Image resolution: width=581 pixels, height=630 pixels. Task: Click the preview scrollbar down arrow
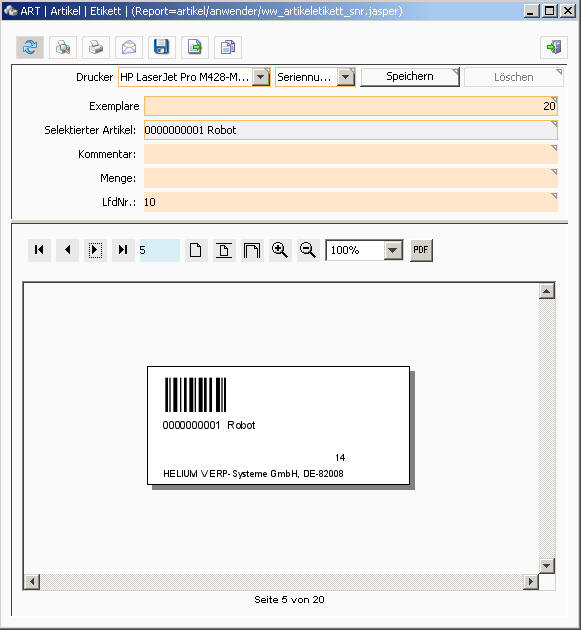546,566
